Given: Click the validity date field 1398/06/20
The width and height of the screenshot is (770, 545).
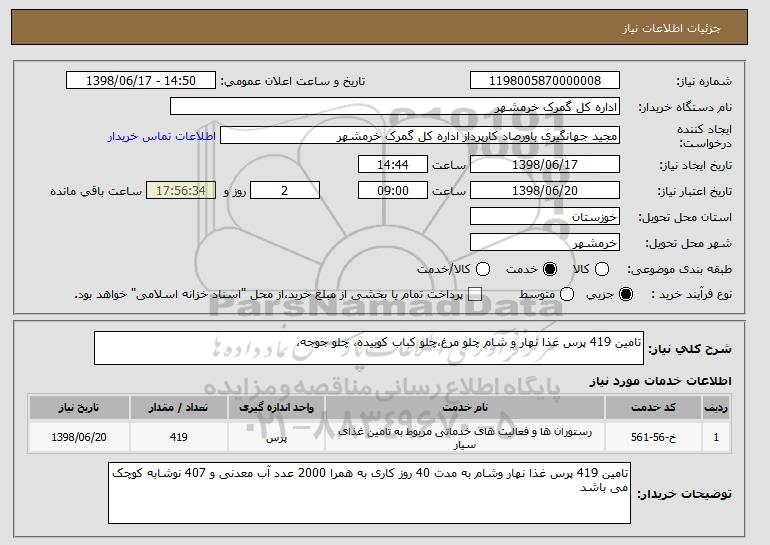Looking at the screenshot, I should pyautogui.click(x=545, y=191).
